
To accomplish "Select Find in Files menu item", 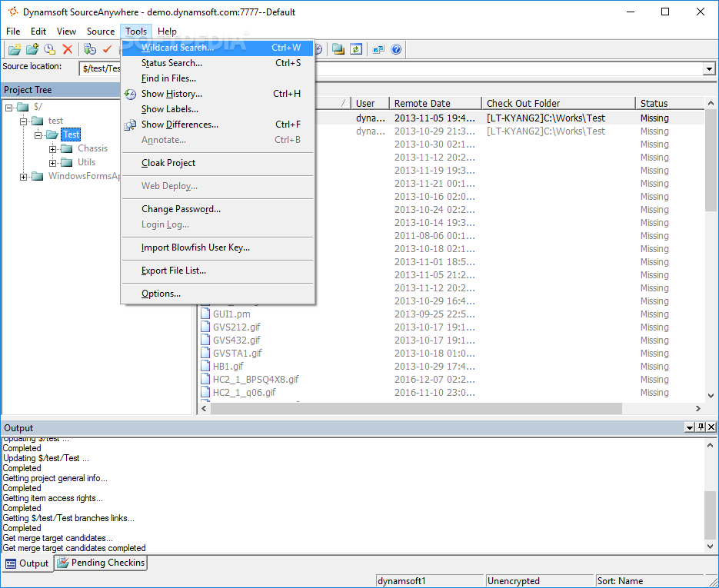I will 218,78.
